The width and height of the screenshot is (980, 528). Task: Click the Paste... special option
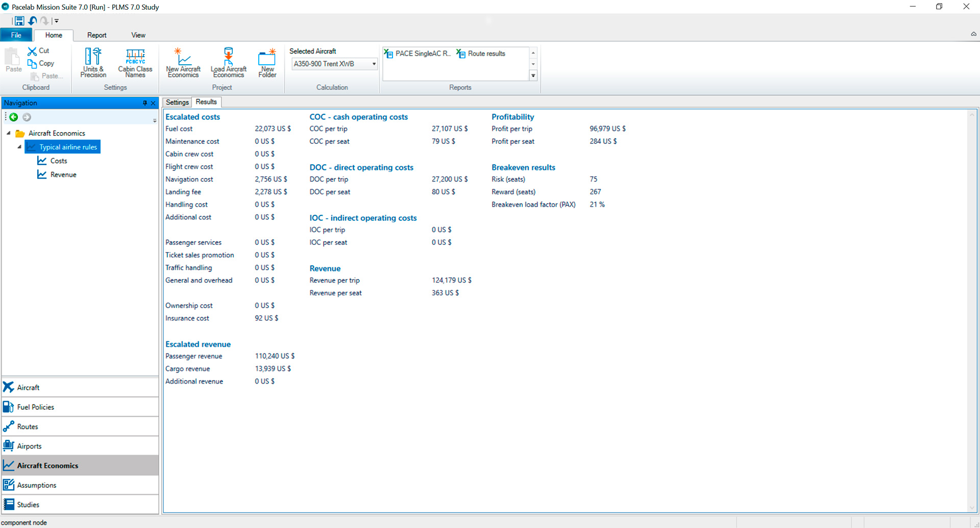click(46, 76)
